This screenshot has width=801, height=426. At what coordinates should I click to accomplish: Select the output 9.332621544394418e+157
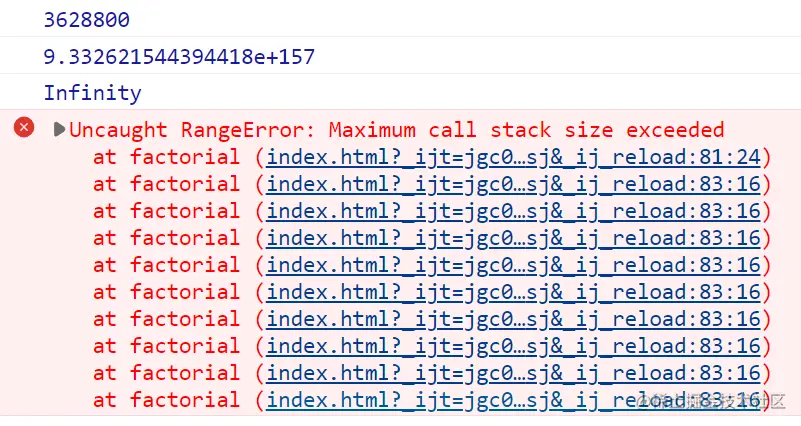[179, 57]
